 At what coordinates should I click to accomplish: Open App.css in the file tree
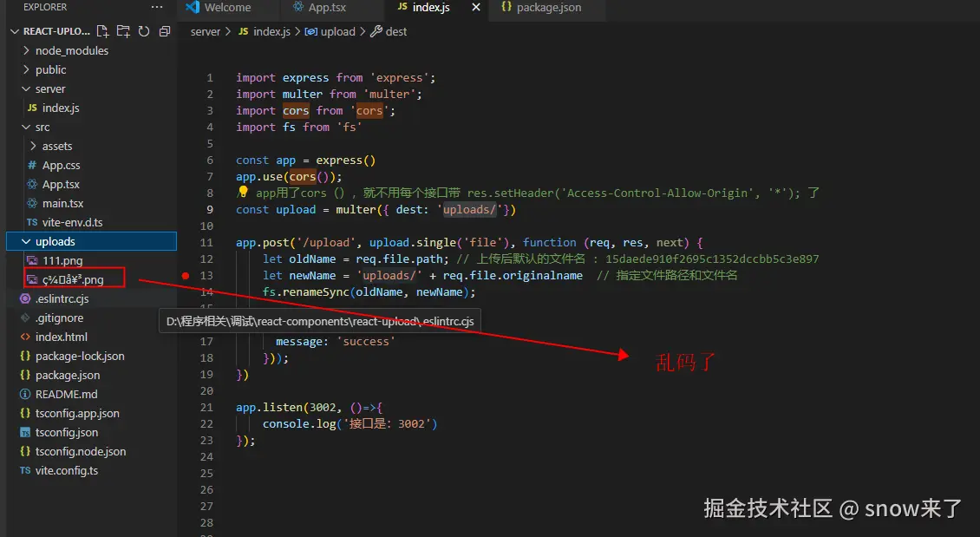tap(61, 165)
